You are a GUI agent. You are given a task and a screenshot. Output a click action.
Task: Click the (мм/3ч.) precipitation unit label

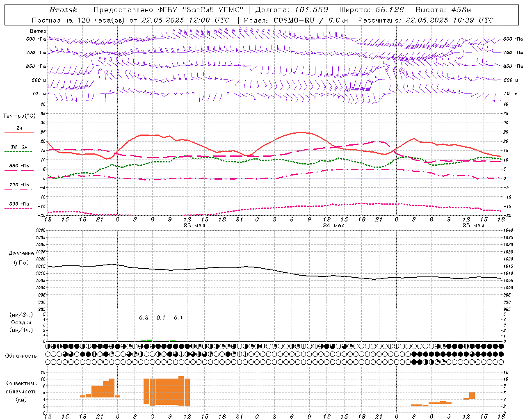point(21,315)
